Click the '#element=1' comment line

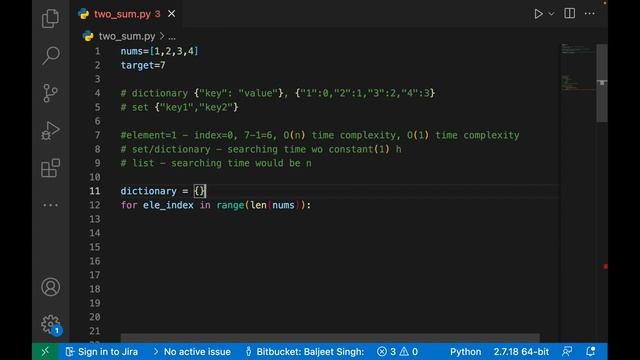click(x=320, y=135)
